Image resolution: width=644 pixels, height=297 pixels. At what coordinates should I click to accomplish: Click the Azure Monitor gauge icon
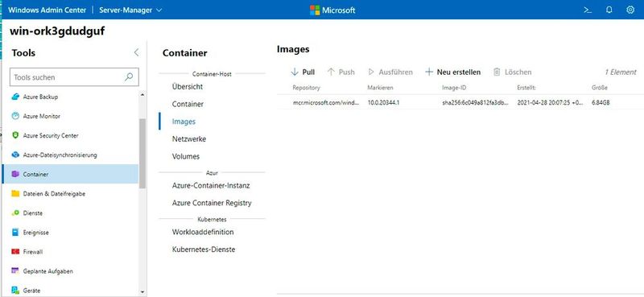[x=15, y=116]
